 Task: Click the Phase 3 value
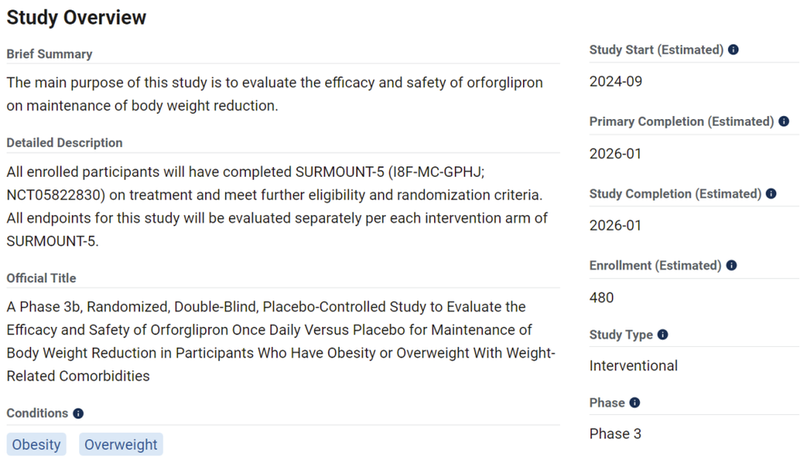point(615,434)
